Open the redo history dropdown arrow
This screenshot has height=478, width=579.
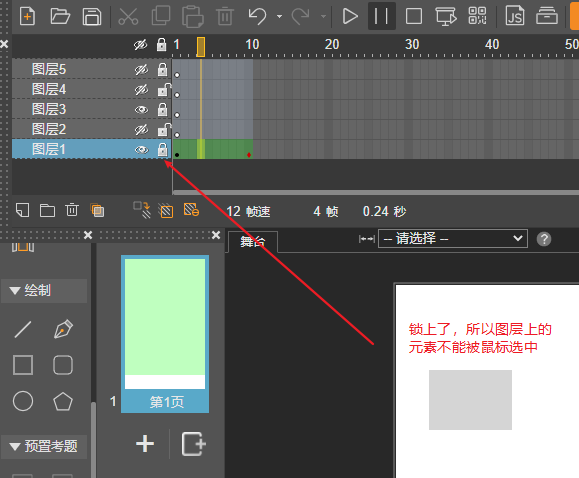point(323,17)
